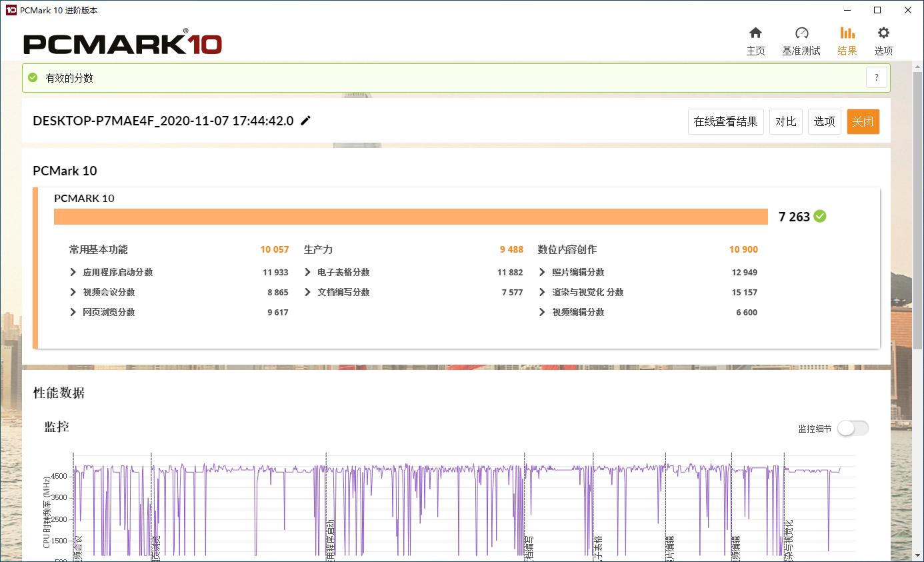Click the 主页 home icon
Image resolution: width=924 pixels, height=562 pixels.
(x=755, y=33)
